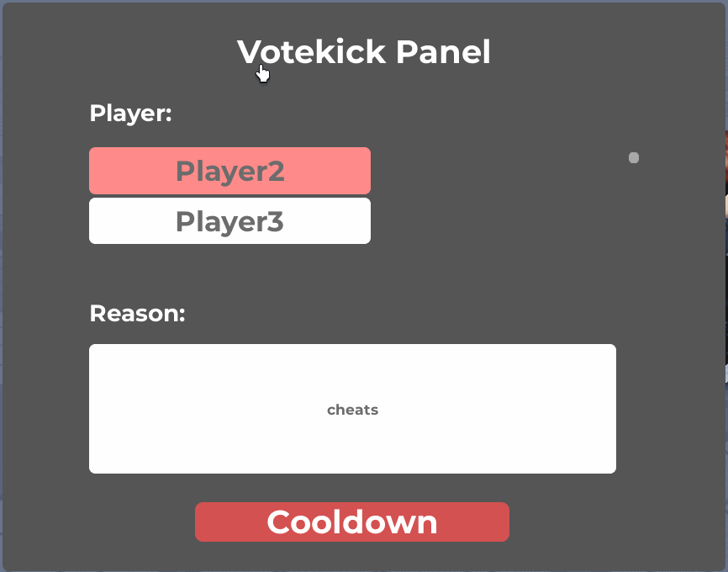Select Player3 from the player list
Screen dimensions: 728x572
229,220
